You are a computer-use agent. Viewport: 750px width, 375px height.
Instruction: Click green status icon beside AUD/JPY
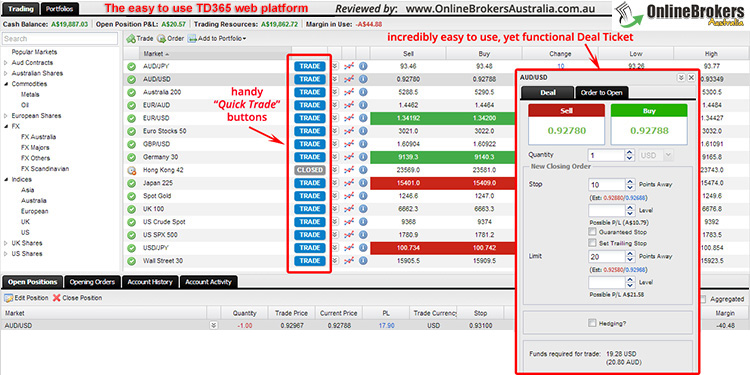click(131, 66)
